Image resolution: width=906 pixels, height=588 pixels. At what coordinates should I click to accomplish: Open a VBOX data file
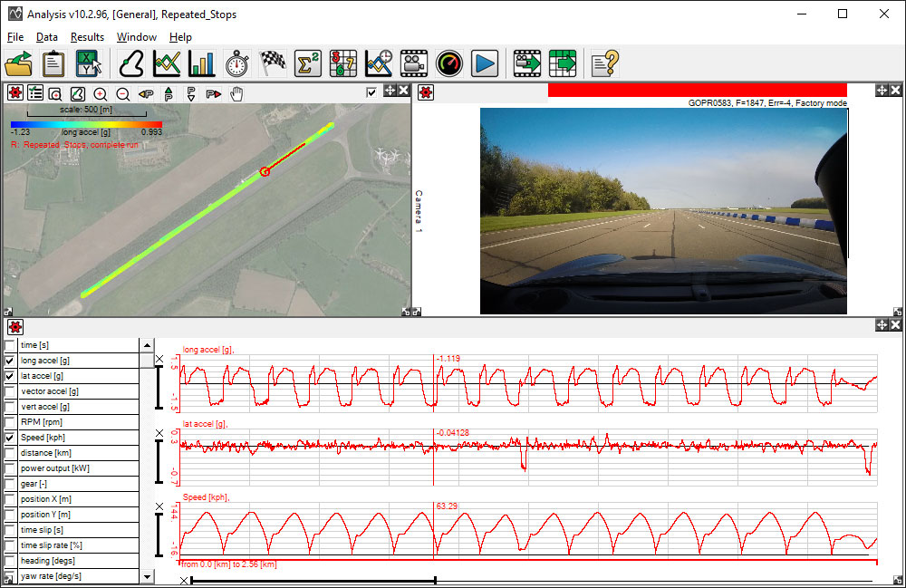click(x=18, y=63)
